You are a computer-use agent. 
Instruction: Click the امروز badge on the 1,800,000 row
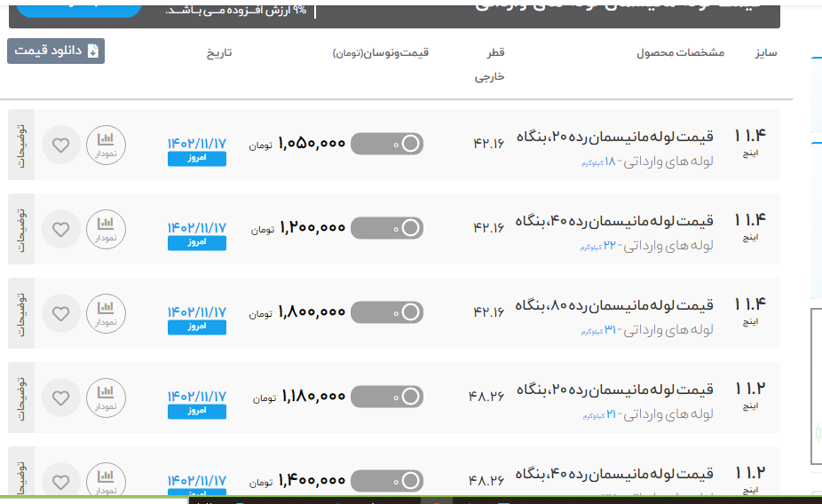point(197,327)
